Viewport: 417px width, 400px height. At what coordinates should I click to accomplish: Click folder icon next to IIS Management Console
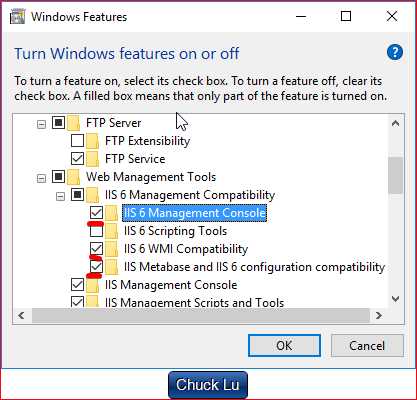click(x=92, y=285)
